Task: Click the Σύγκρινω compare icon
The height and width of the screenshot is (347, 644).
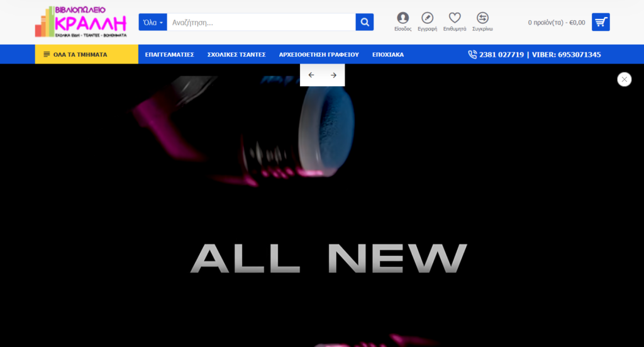Action: [482, 18]
